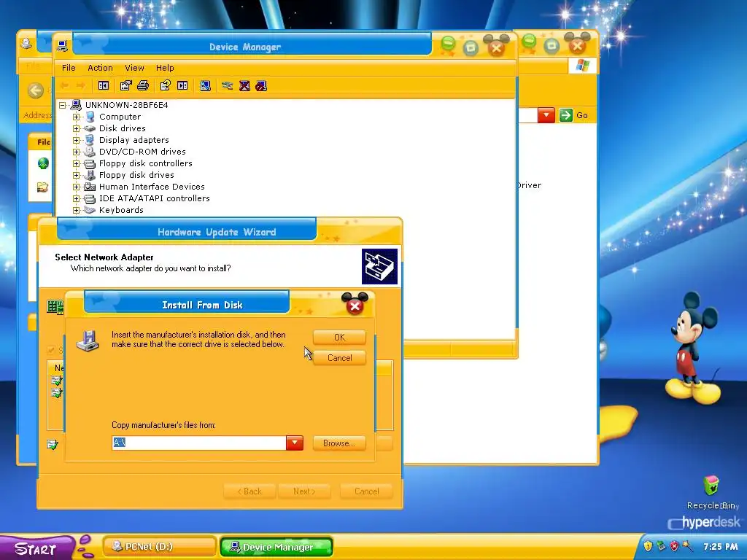Switch to PCNet (D:) taskbar button
Screen dimensions: 747x560
point(159,547)
